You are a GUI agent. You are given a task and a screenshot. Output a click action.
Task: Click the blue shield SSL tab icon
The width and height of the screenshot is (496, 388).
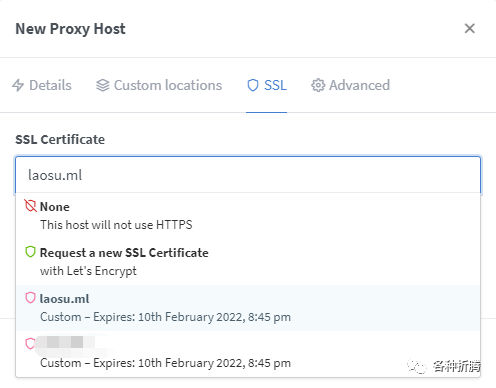253,85
